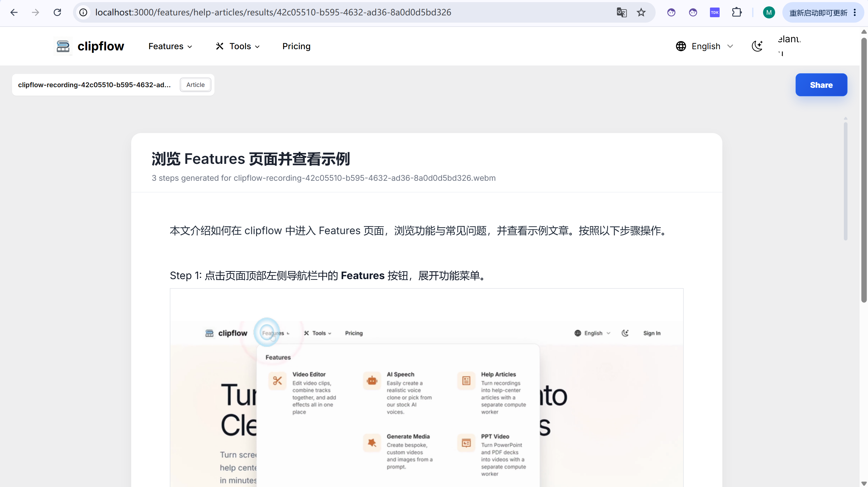Click the Article badge
The width and height of the screenshot is (868, 487).
(195, 85)
